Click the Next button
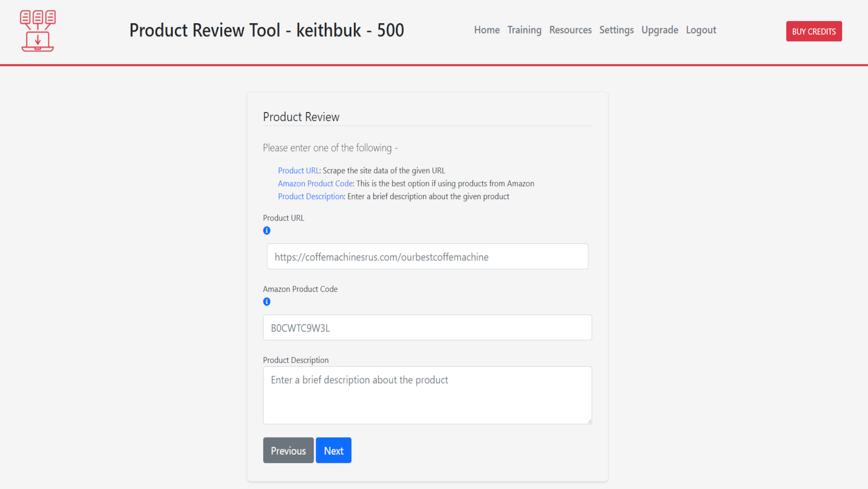Image resolution: width=868 pixels, height=489 pixels. pyautogui.click(x=333, y=450)
